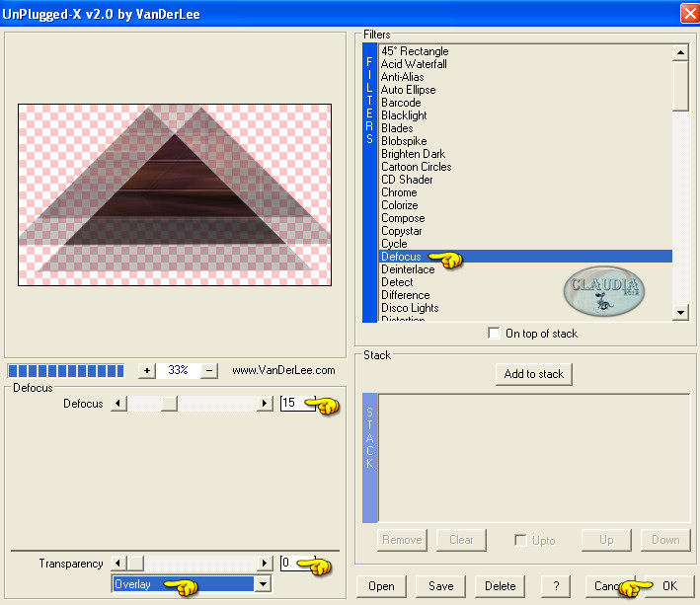Click Add to stack button

pos(533,374)
